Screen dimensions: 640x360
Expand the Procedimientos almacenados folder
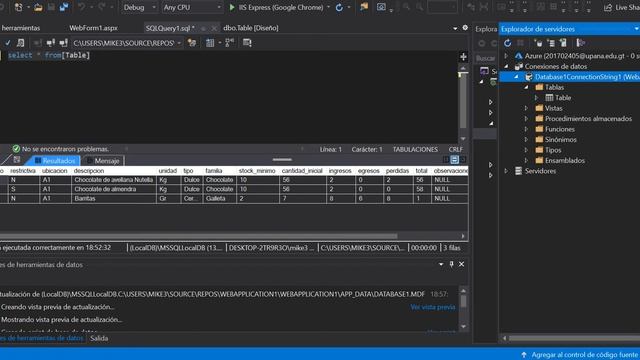click(x=527, y=119)
